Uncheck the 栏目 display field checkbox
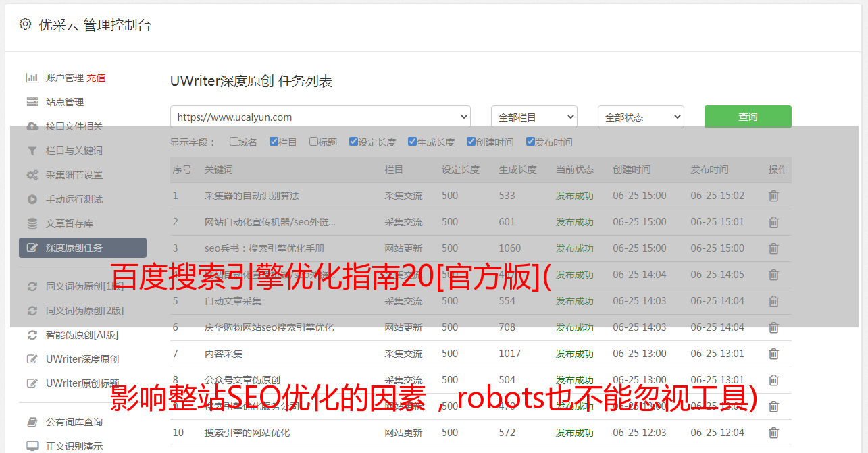Viewport: 868px width, 453px height. (x=274, y=142)
